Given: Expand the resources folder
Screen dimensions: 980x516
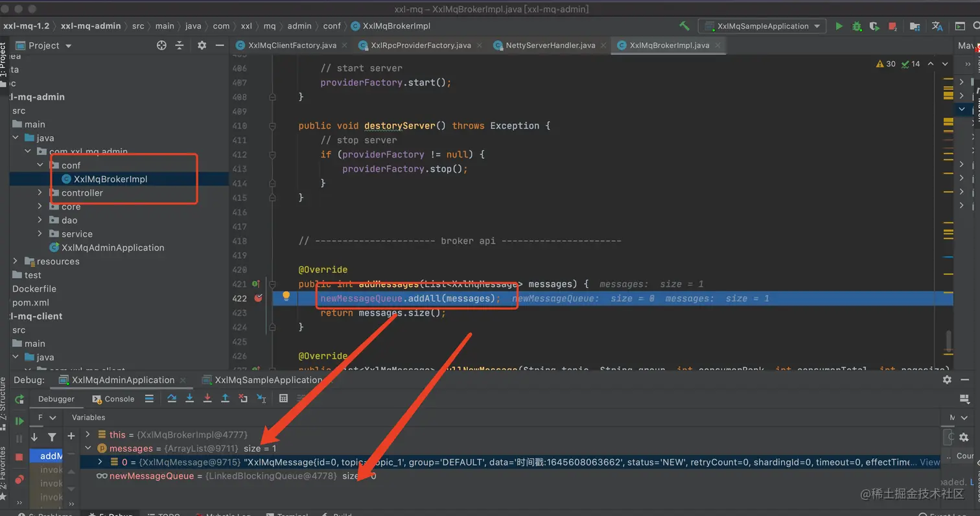Looking at the screenshot, I should tap(16, 261).
